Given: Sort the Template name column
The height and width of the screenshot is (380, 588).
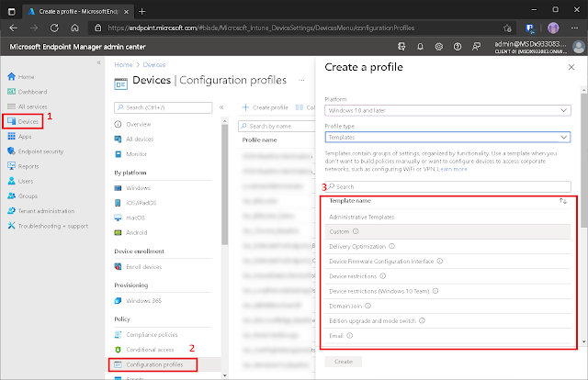Looking at the screenshot, I should coord(563,201).
